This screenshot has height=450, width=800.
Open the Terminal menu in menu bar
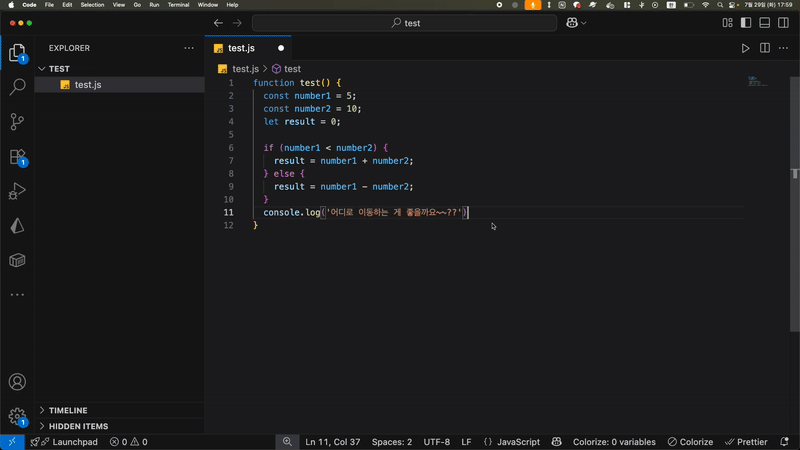(x=178, y=5)
